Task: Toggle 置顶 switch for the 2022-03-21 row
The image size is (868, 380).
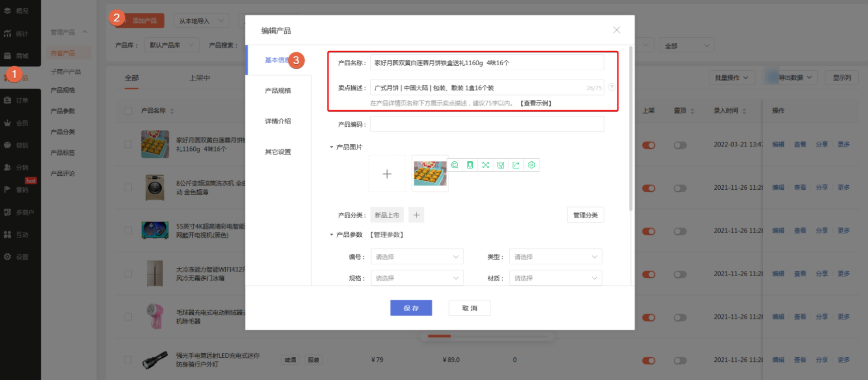Action: point(680,145)
